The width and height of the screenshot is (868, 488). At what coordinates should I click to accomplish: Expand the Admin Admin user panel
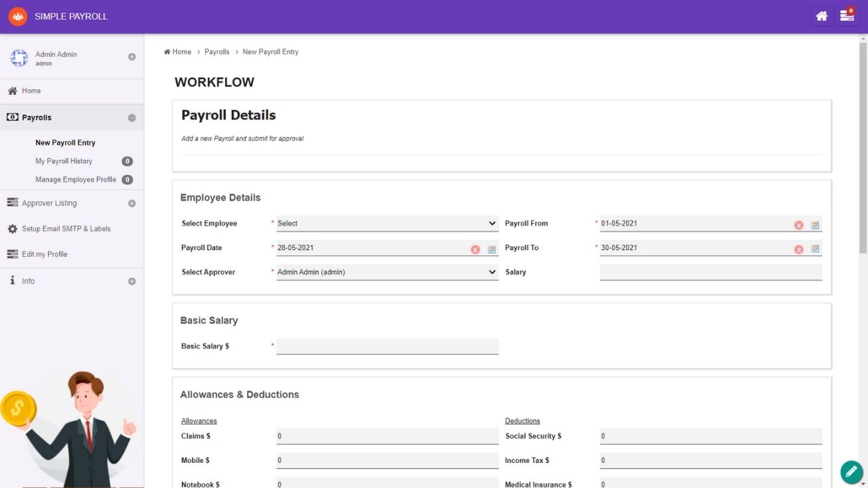132,57
